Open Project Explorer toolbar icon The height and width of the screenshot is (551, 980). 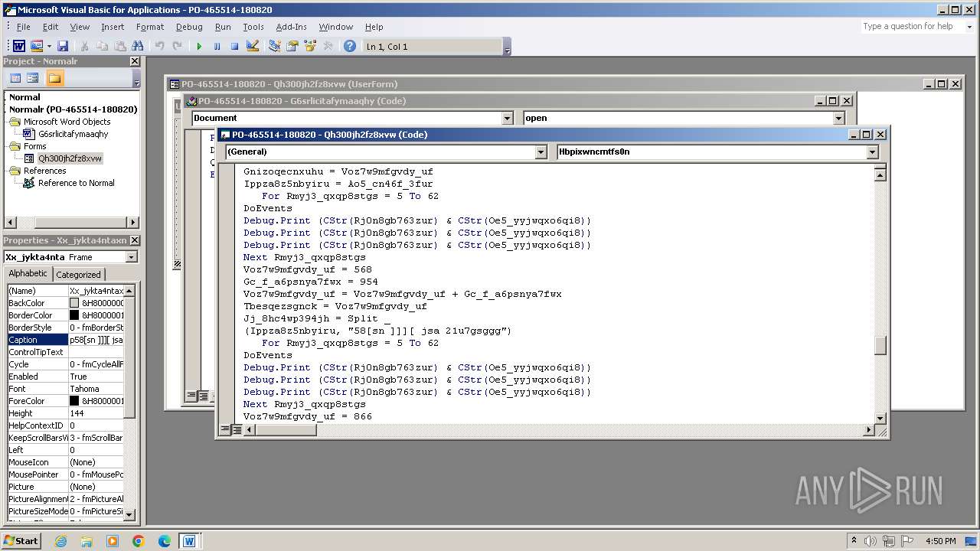[x=275, y=47]
